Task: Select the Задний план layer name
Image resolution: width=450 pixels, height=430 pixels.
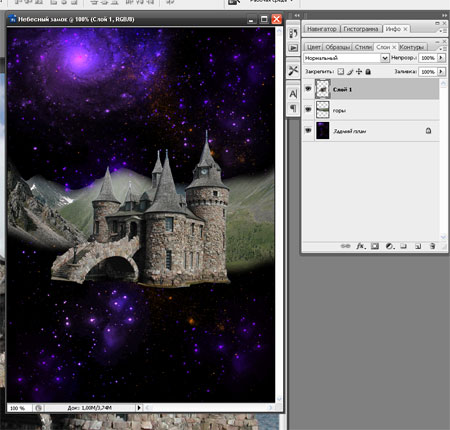Action: coord(350,131)
